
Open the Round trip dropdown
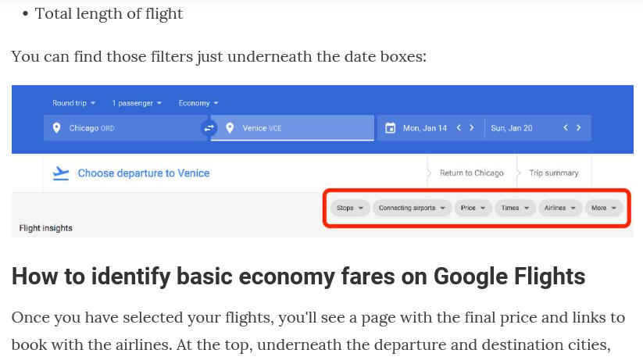[73, 103]
